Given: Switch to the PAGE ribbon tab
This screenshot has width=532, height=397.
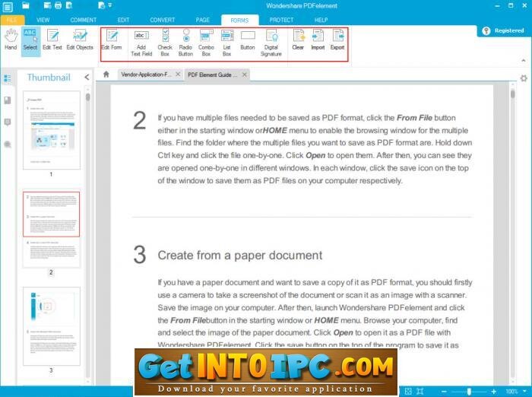Looking at the screenshot, I should tap(203, 20).
